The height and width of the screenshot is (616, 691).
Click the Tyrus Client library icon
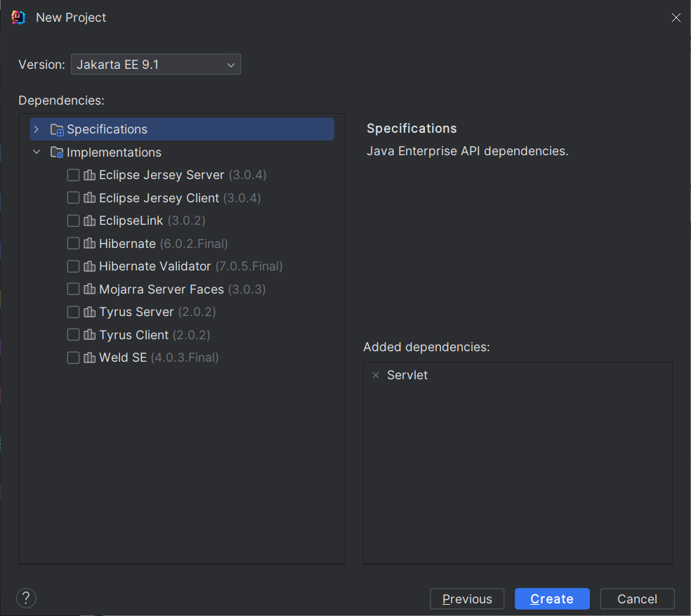(x=89, y=334)
